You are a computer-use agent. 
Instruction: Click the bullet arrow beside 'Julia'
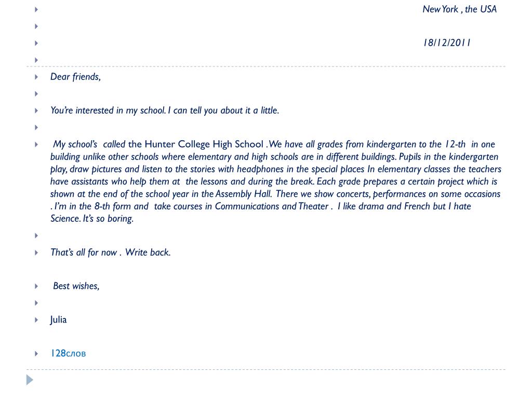36,320
